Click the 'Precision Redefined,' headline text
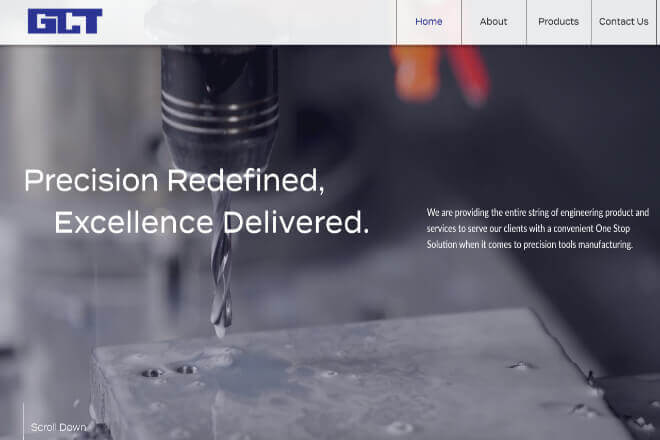Viewport: 660px width, 440px height. pyautogui.click(x=174, y=180)
